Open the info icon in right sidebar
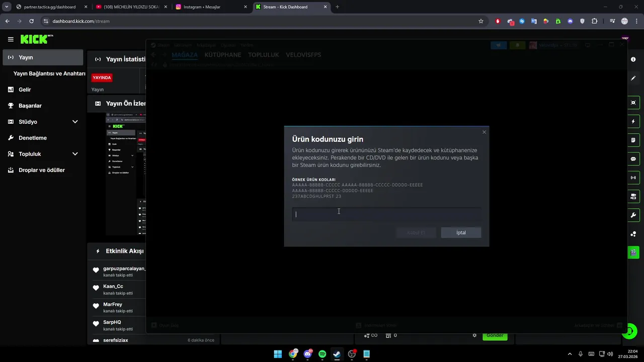The image size is (644, 362). (633, 59)
